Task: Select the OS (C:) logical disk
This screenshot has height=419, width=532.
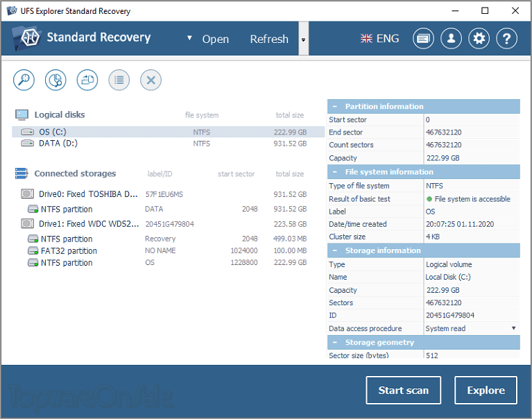Action: (x=169, y=132)
